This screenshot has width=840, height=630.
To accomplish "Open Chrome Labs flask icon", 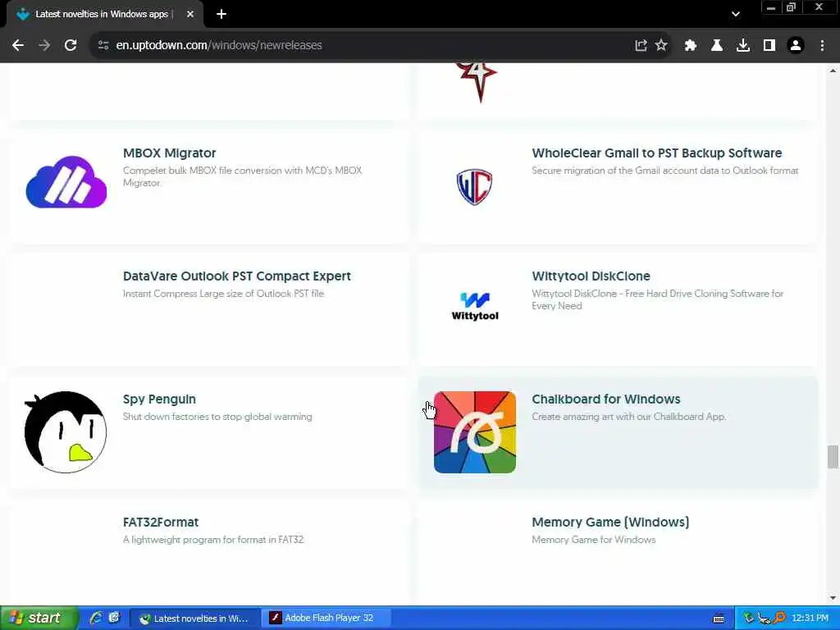I will click(x=717, y=46).
